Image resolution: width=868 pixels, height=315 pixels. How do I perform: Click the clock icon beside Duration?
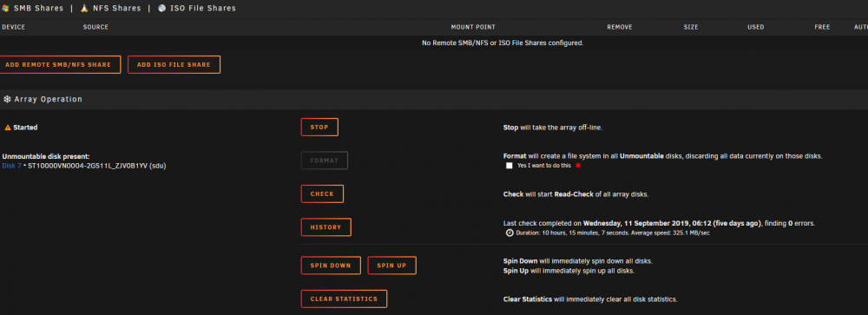click(x=510, y=233)
